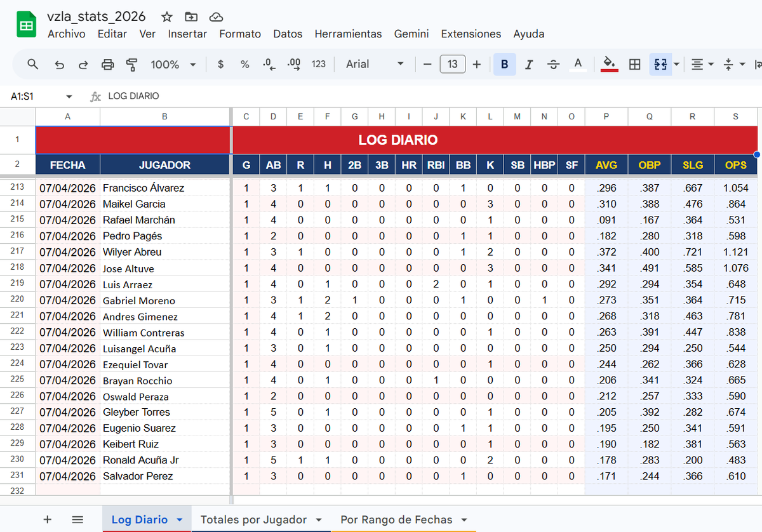The width and height of the screenshot is (762, 532).
Task: Open the Datos menu
Action: click(288, 34)
